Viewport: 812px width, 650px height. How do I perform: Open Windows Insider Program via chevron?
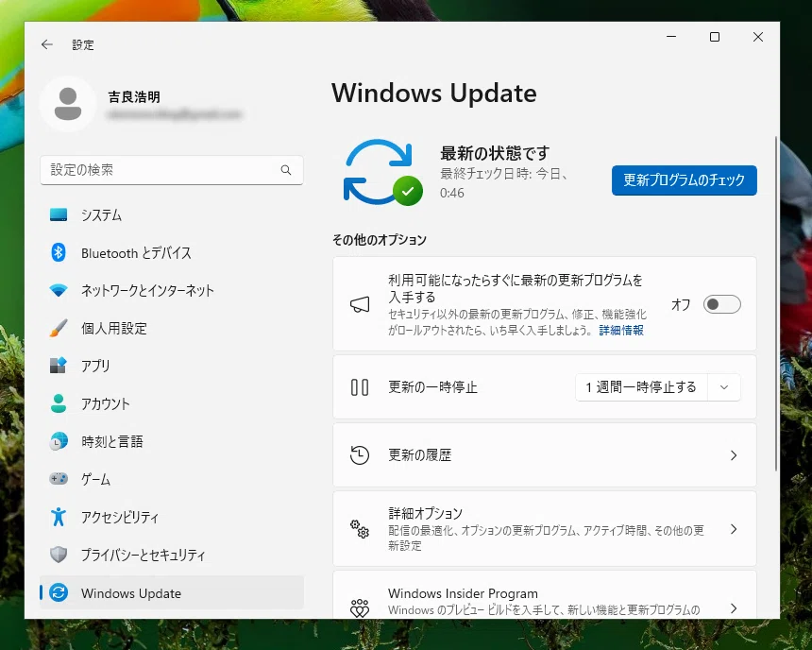(x=734, y=608)
